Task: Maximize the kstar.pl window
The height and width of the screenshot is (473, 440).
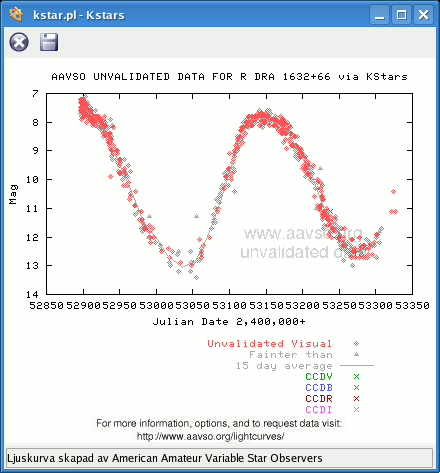Action: tap(401, 15)
